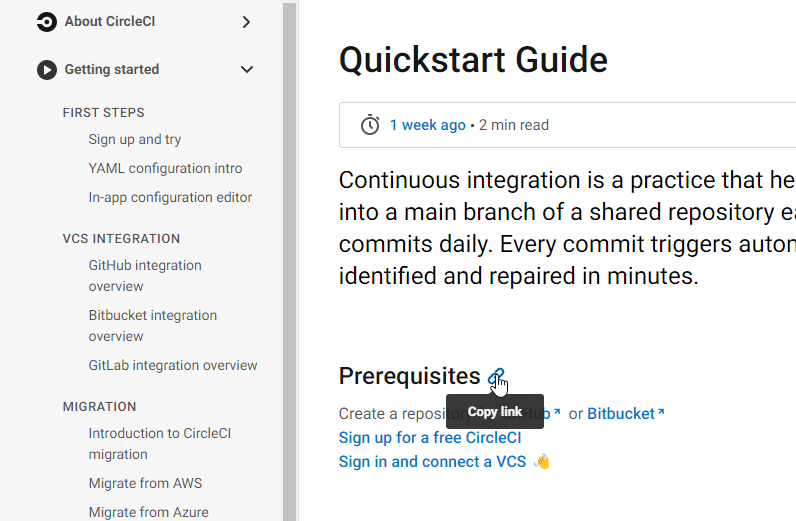Screen dimensions: 796x521
Task: Click the sidebar vertical scrollbar
Action: pyautogui.click(x=289, y=260)
